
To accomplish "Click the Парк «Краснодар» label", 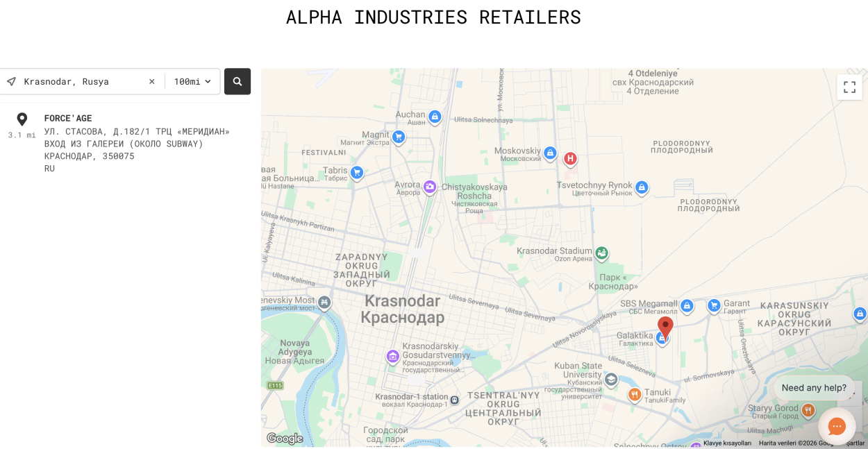I will [613, 282].
